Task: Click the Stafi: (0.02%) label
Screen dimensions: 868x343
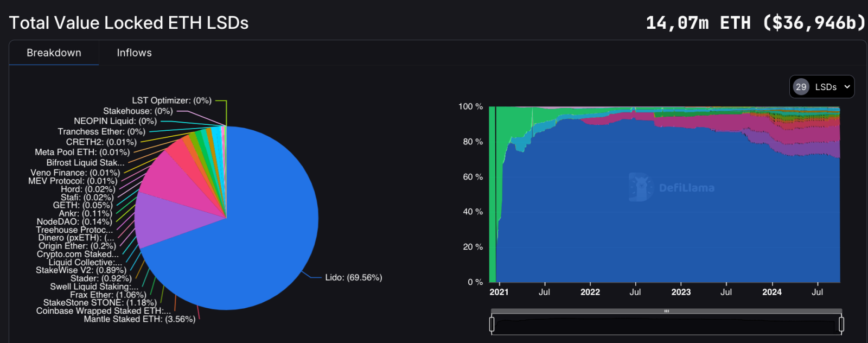Action: 87,198
